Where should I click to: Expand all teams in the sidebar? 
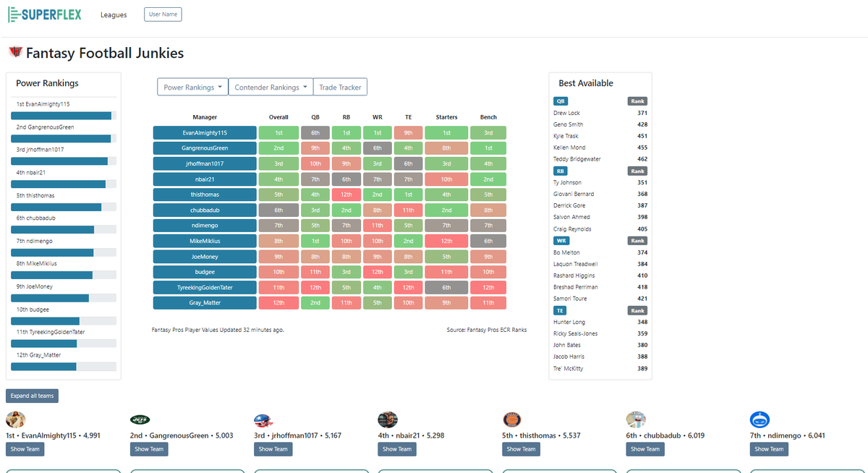coord(32,396)
